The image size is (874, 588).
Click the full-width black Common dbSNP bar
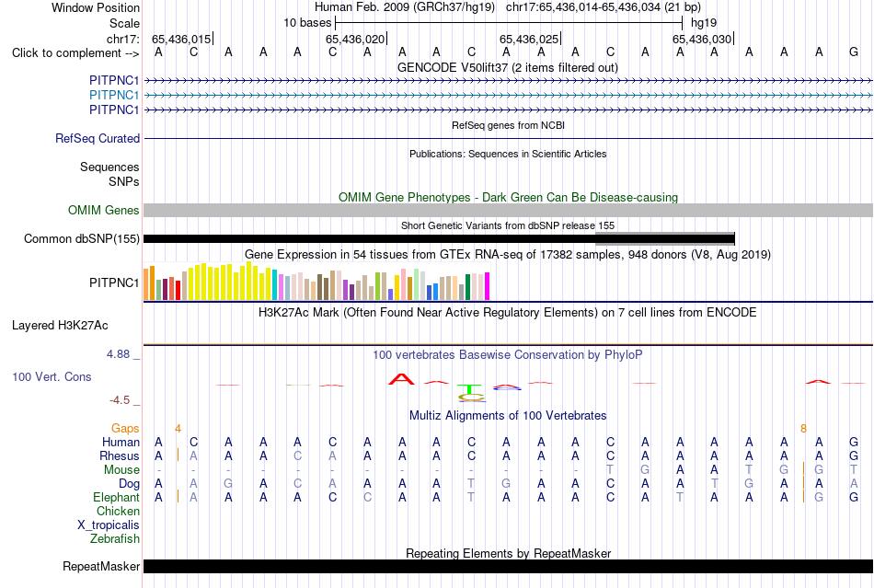click(439, 238)
